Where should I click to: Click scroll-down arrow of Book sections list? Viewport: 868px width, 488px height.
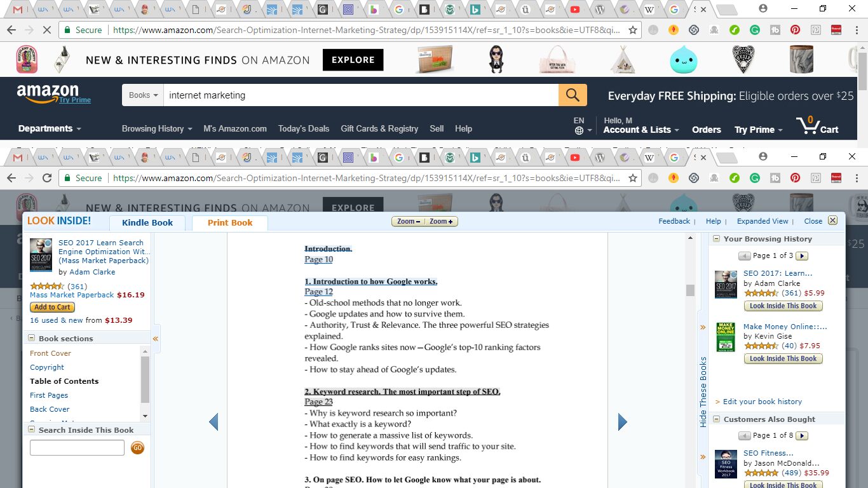pyautogui.click(x=146, y=416)
